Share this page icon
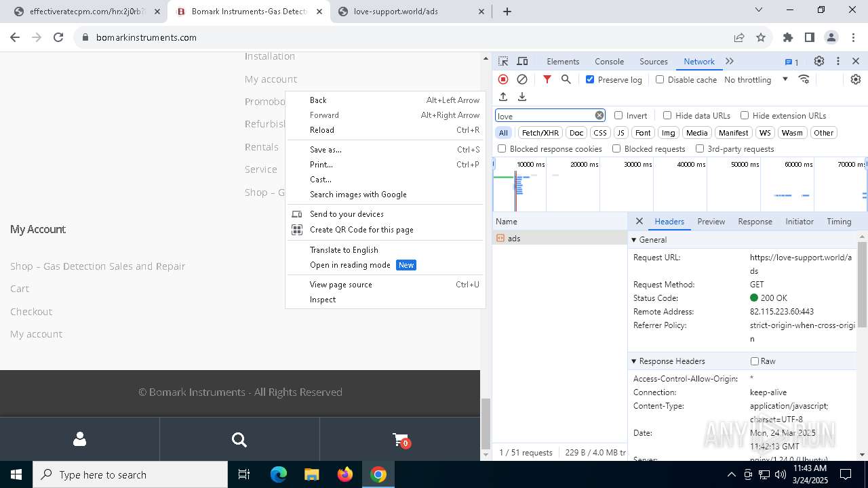 point(738,37)
